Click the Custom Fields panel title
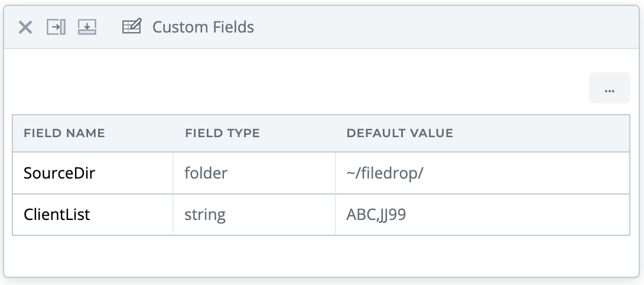 click(x=203, y=27)
